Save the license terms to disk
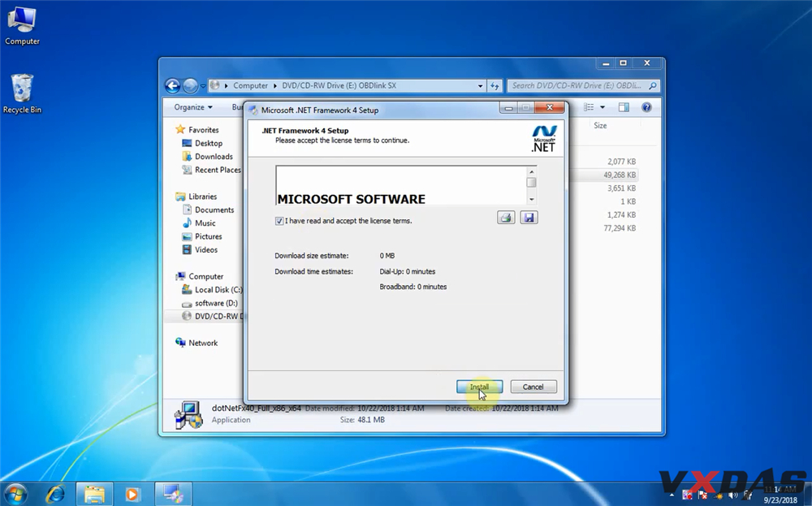Viewport: 812px width, 506px height. tap(529, 218)
